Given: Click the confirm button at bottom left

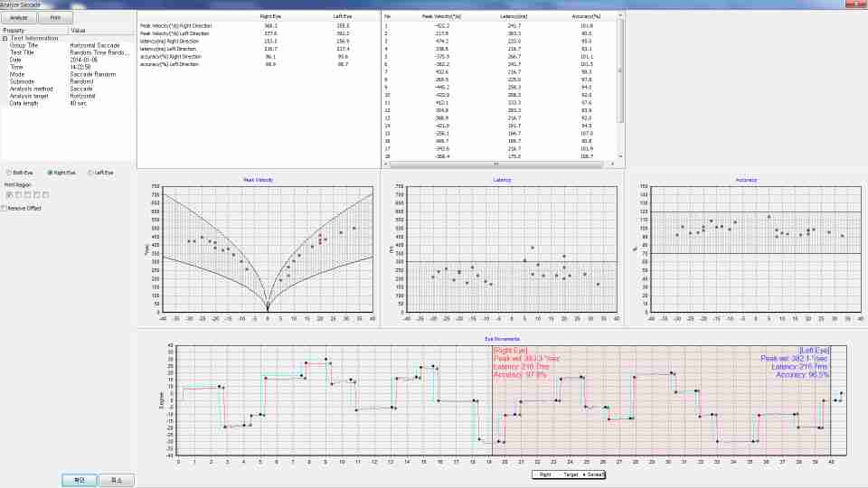Looking at the screenshot, I should 80,480.
